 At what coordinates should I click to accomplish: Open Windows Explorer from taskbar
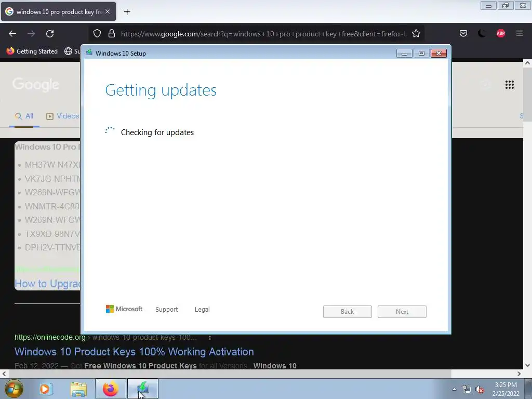click(78, 389)
